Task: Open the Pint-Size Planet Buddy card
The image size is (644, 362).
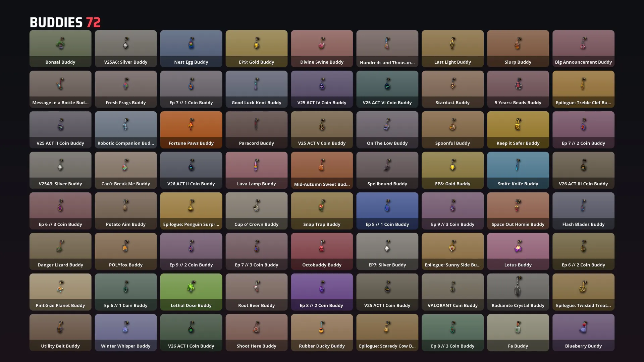Action: pos(60,292)
